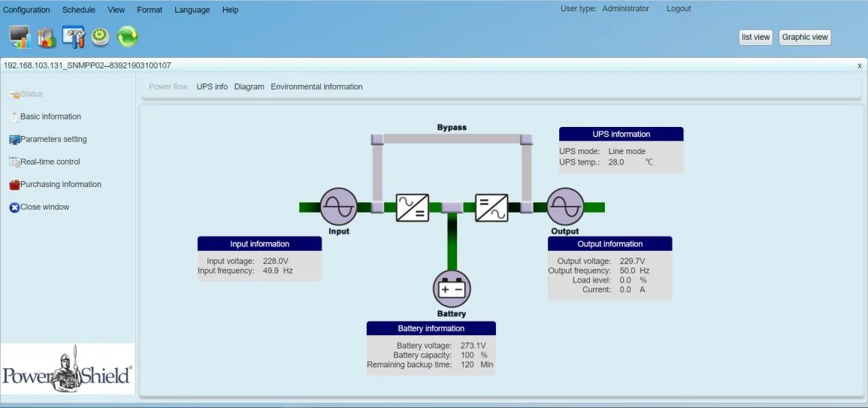Screen dimensions: 868x408
Task: Click the books and colored blocks toolbar icon
Action: 47,37
